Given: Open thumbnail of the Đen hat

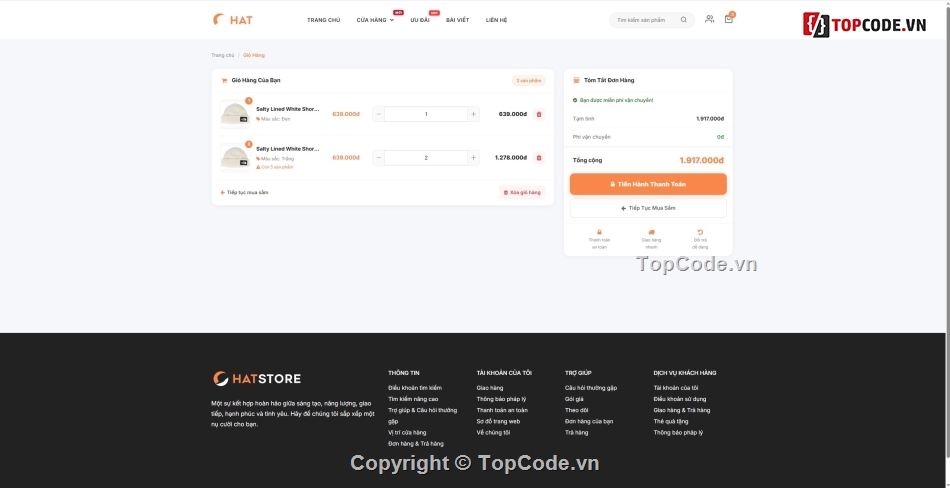Looking at the screenshot, I should point(235,114).
